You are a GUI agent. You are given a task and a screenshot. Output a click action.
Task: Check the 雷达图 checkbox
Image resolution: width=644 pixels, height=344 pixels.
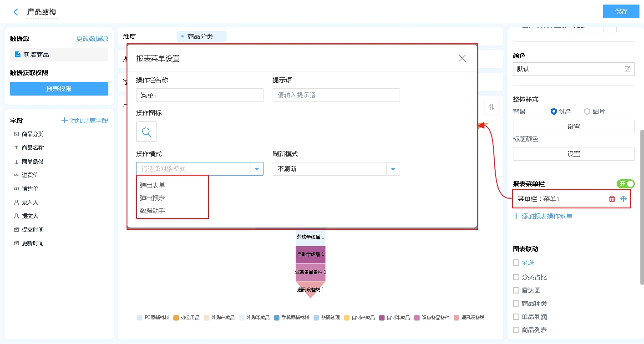(x=516, y=290)
